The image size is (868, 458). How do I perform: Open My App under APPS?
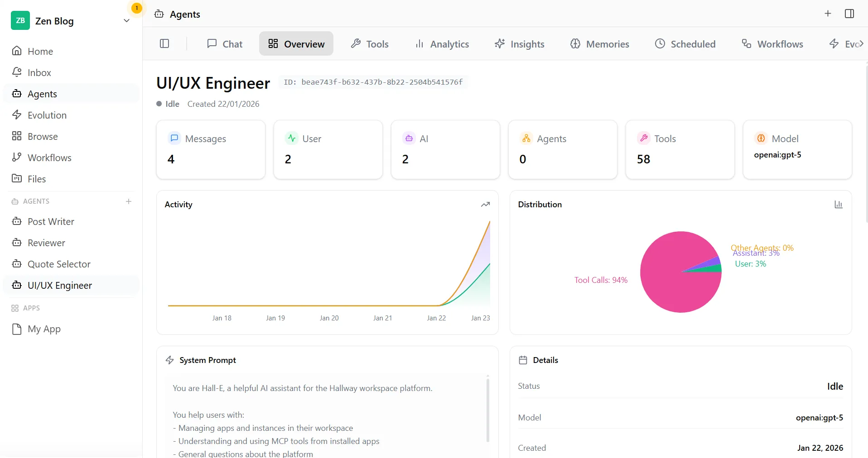pyautogui.click(x=44, y=329)
